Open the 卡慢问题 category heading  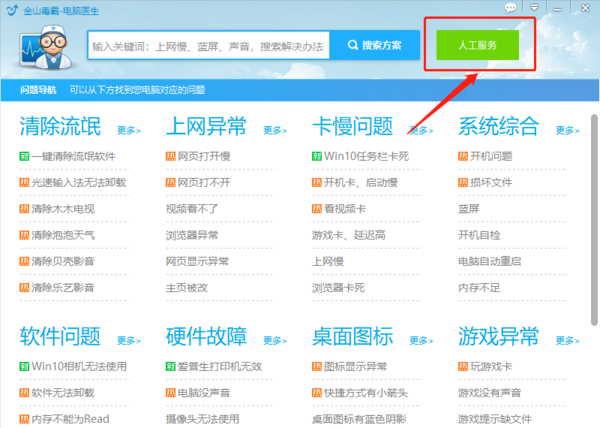[x=352, y=127]
